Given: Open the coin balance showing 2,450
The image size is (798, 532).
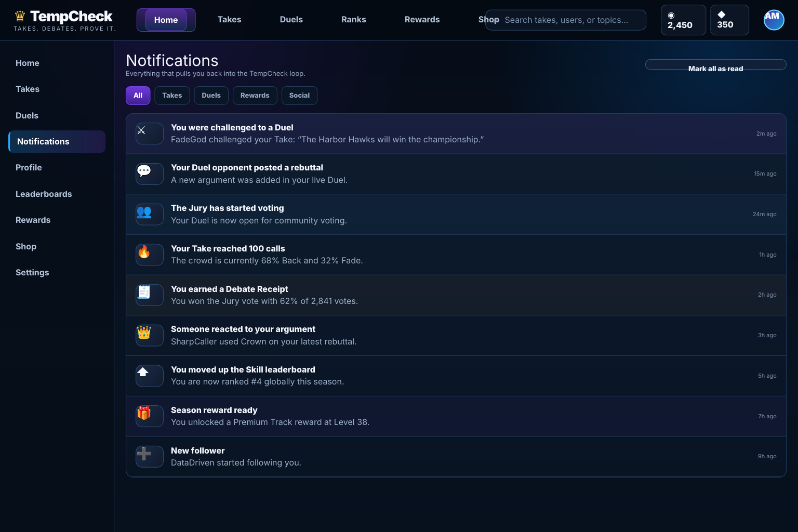Looking at the screenshot, I should (683, 20).
